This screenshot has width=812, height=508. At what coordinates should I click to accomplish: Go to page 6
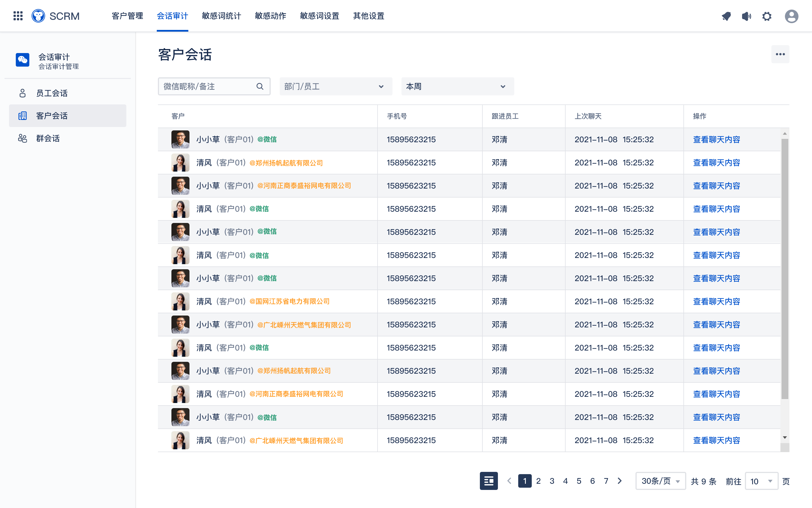pyautogui.click(x=592, y=481)
